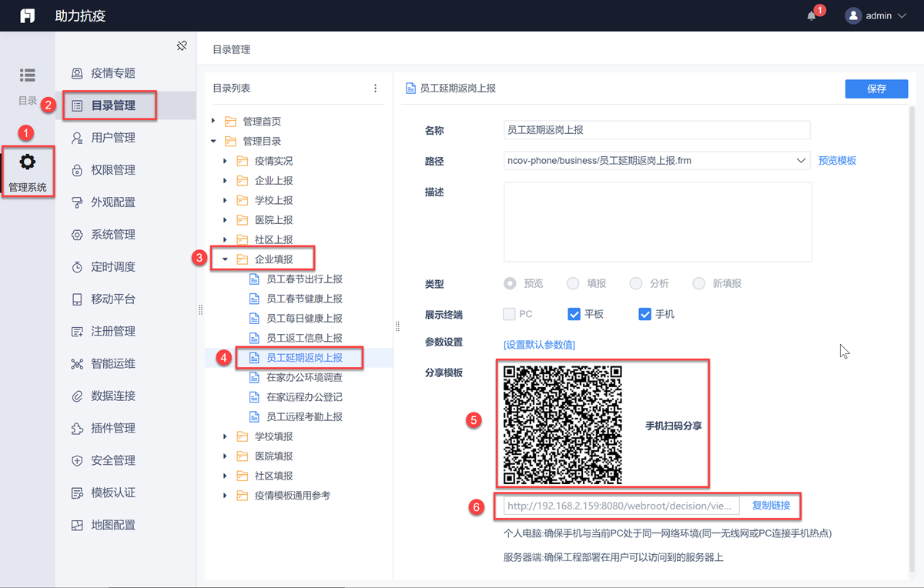The width and height of the screenshot is (924, 588).
Task: Expand the 疫情模板通用参考 folder arrow
Action: pos(225,496)
